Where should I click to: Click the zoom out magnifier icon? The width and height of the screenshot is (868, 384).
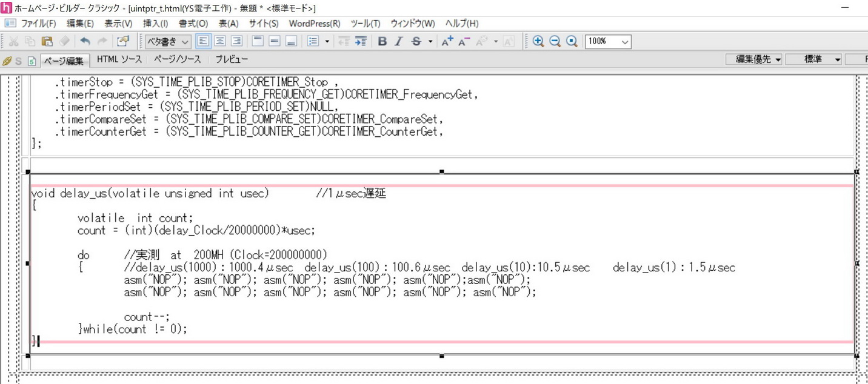coord(555,41)
